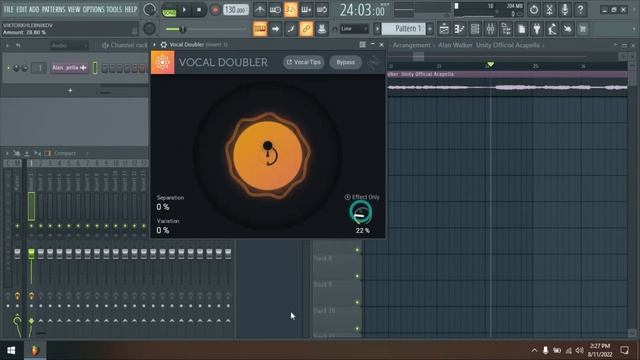640x360 pixels.
Task: Toggle the metronome icon
Action: coord(260,9)
